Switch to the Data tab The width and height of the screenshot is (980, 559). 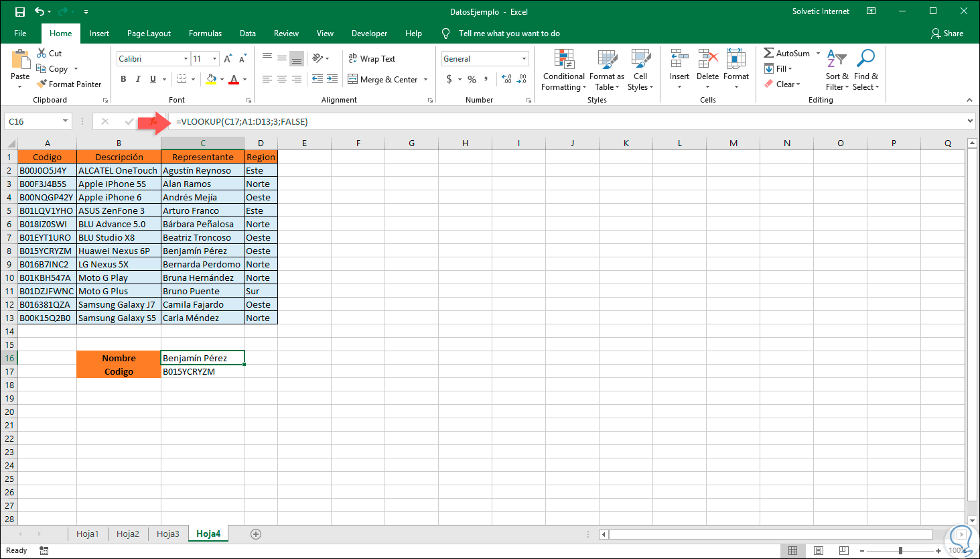pos(248,34)
